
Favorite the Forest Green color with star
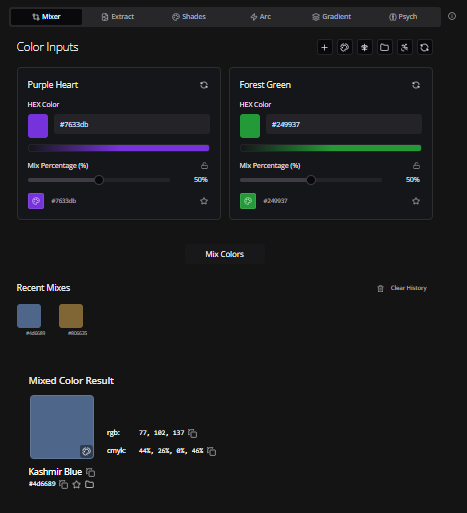[416, 201]
